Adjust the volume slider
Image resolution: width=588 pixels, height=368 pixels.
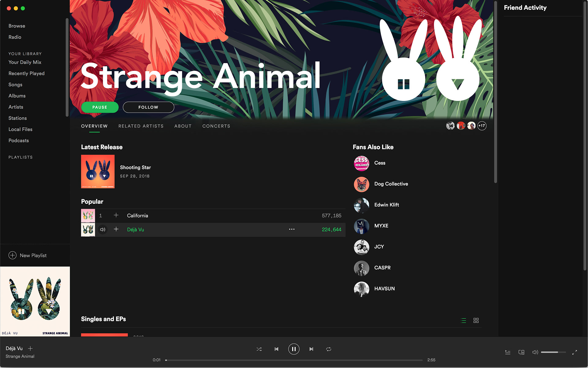(553, 352)
